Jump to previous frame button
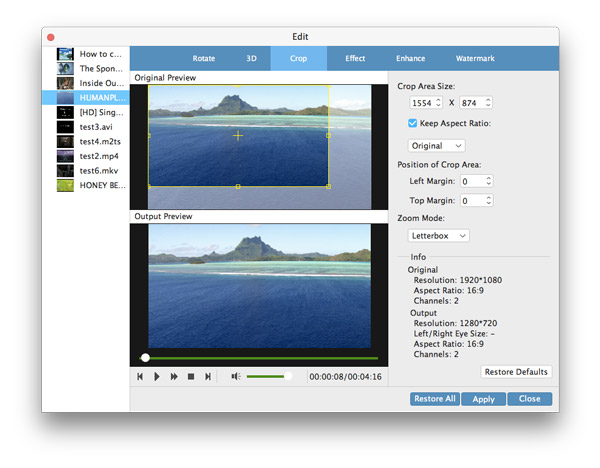Screen dimensions: 600x468 pos(140,377)
